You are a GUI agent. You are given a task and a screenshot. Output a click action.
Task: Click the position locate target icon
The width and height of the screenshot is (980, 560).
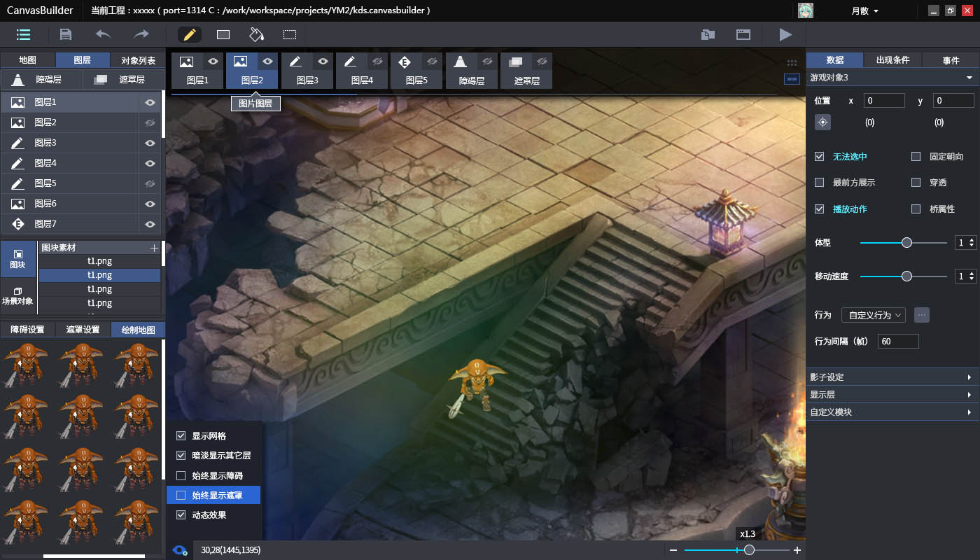point(822,122)
